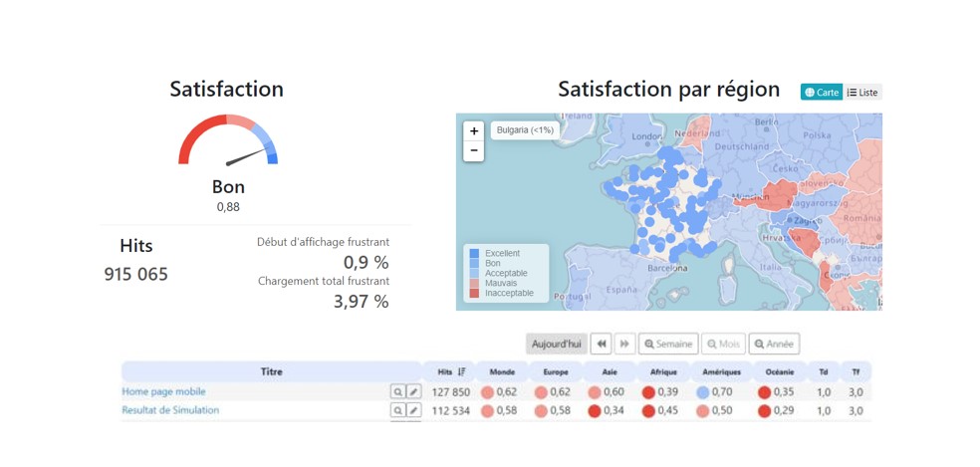Open the Home page mobile link
Image resolution: width=980 pixels, height=467 pixels.
click(163, 391)
